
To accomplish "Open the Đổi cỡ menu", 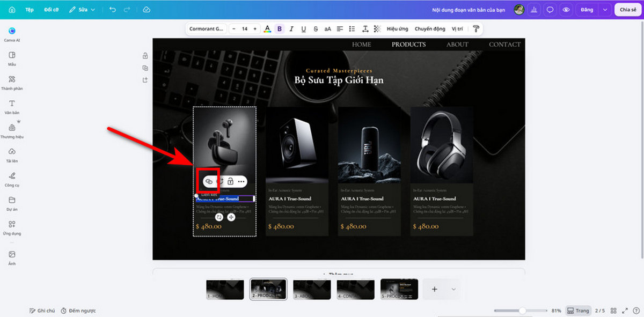I will (52, 10).
